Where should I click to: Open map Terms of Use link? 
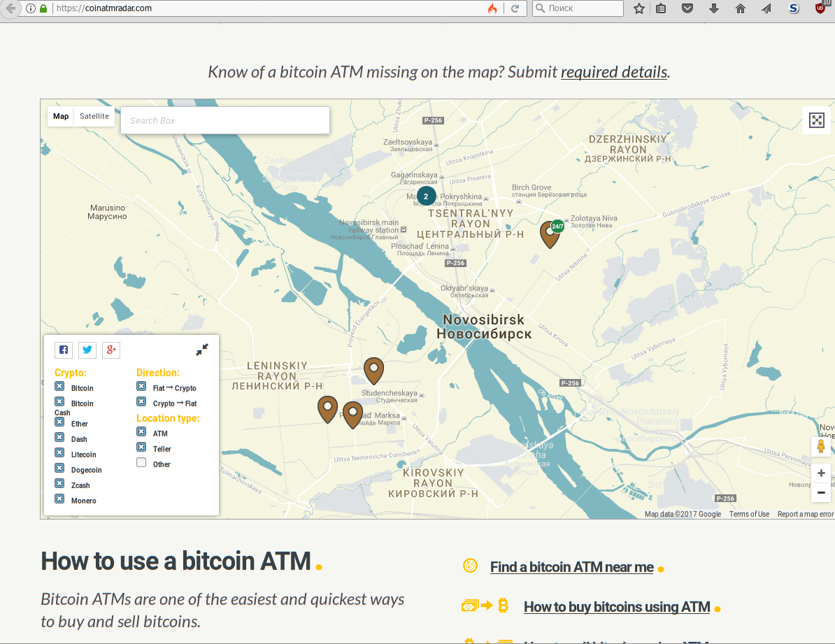coord(749,514)
